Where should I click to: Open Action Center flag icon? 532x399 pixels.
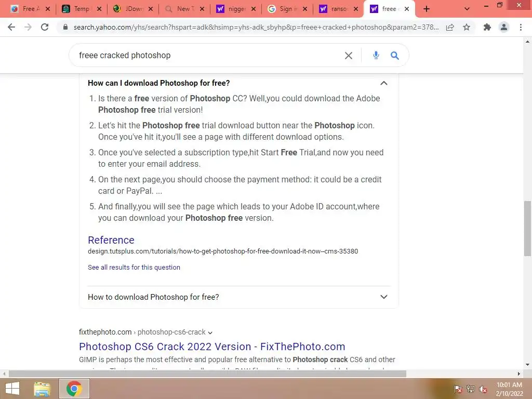(x=458, y=389)
